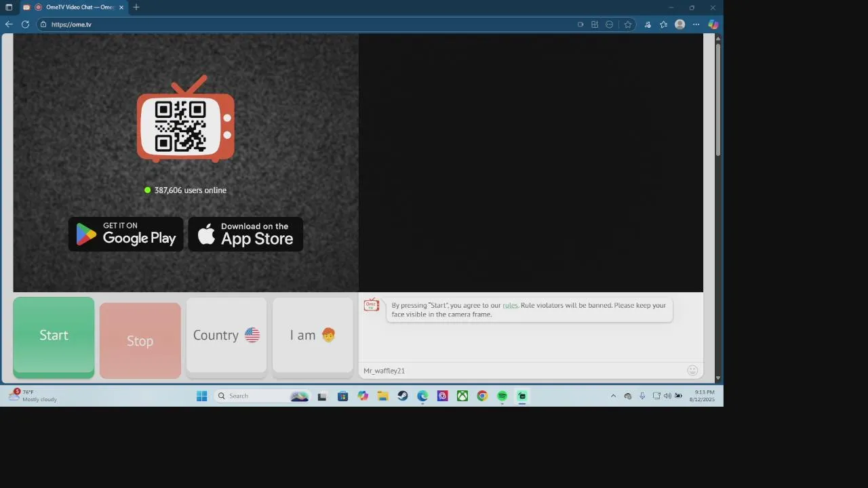Open a new browser tab
The width and height of the screenshot is (868, 488).
pyautogui.click(x=136, y=7)
